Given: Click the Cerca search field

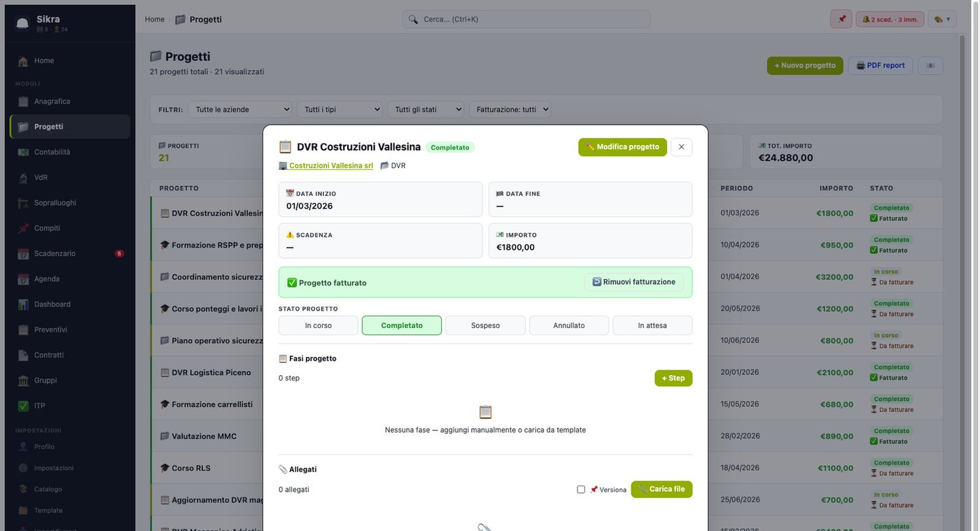Looking at the screenshot, I should click(526, 20).
